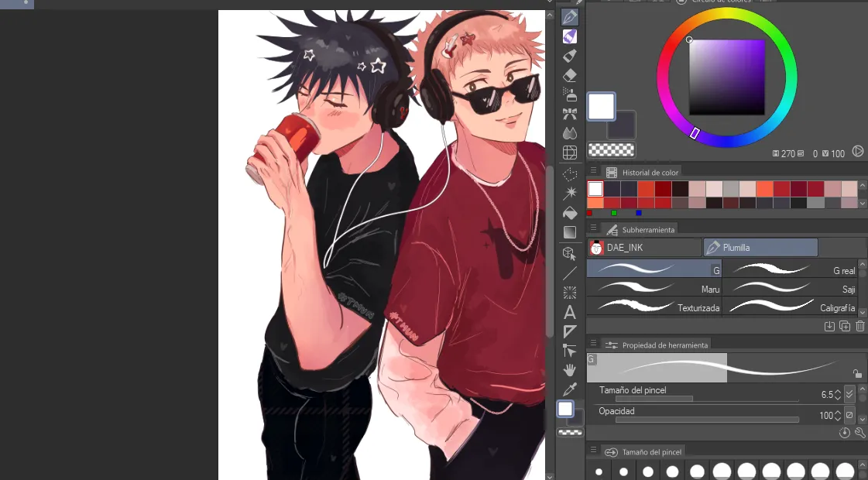Choose the G real pen brush
The width and height of the screenshot is (868, 480).
tap(790, 269)
